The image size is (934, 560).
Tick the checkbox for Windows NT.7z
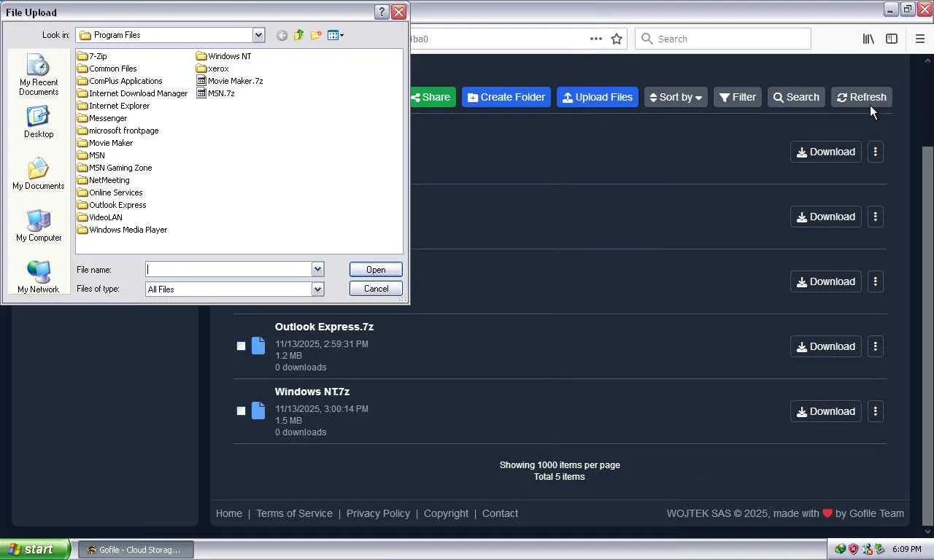241,411
